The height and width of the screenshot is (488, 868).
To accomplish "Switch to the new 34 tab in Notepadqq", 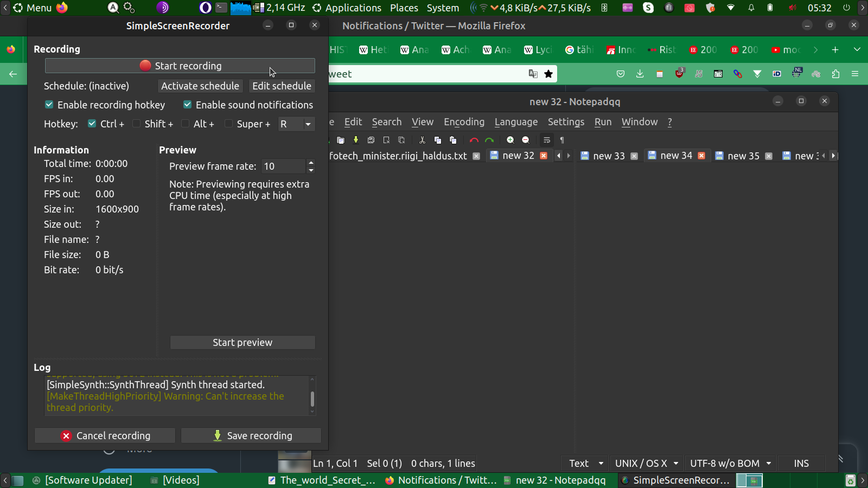I will click(676, 156).
